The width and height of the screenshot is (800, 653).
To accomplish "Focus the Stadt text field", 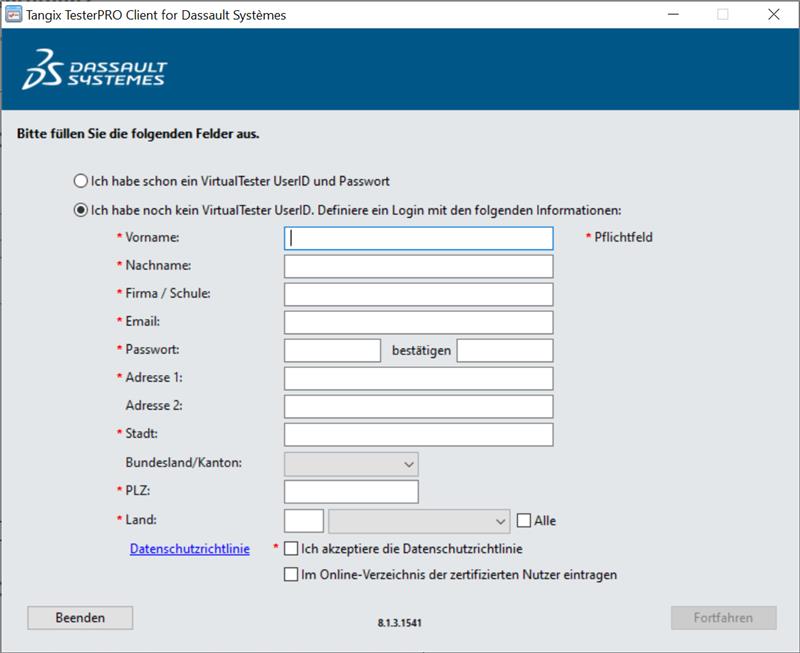I will (x=418, y=435).
